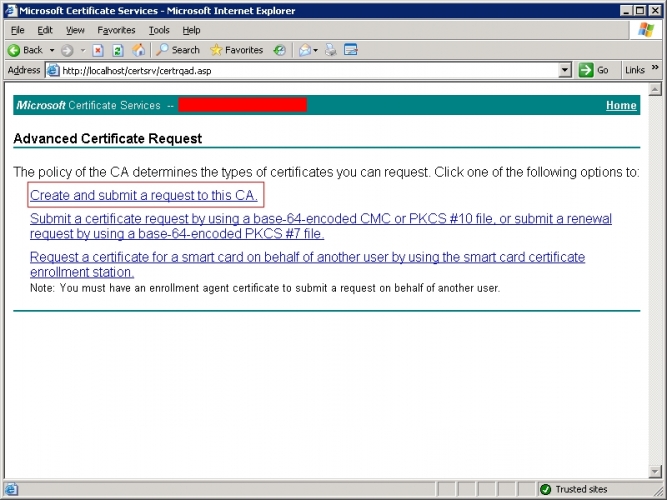Click the Stop loading red X icon
Image resolution: width=667 pixels, height=500 pixels.
coord(98,50)
